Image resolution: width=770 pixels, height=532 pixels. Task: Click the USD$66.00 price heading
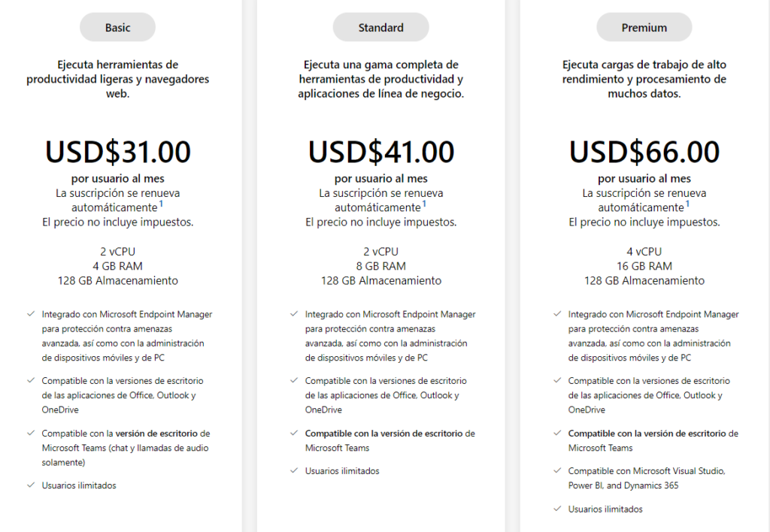pos(644,152)
